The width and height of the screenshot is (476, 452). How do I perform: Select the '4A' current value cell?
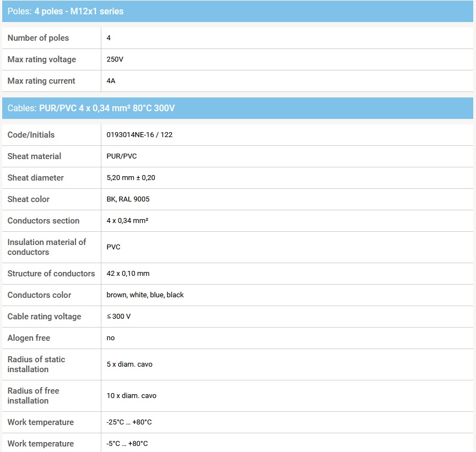point(111,81)
